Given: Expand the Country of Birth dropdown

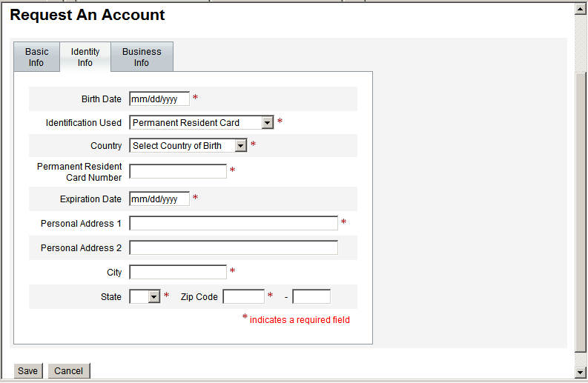Looking at the screenshot, I should 188,146.
